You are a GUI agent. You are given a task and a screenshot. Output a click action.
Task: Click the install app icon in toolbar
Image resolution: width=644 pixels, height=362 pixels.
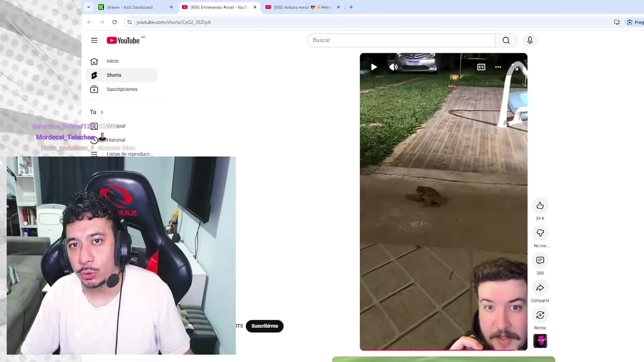617,22
